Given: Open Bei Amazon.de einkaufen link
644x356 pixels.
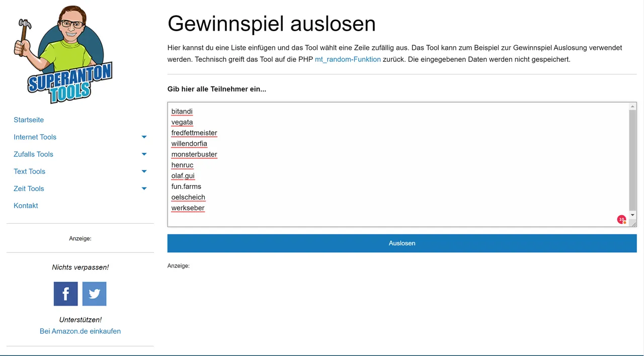Looking at the screenshot, I should pyautogui.click(x=80, y=331).
